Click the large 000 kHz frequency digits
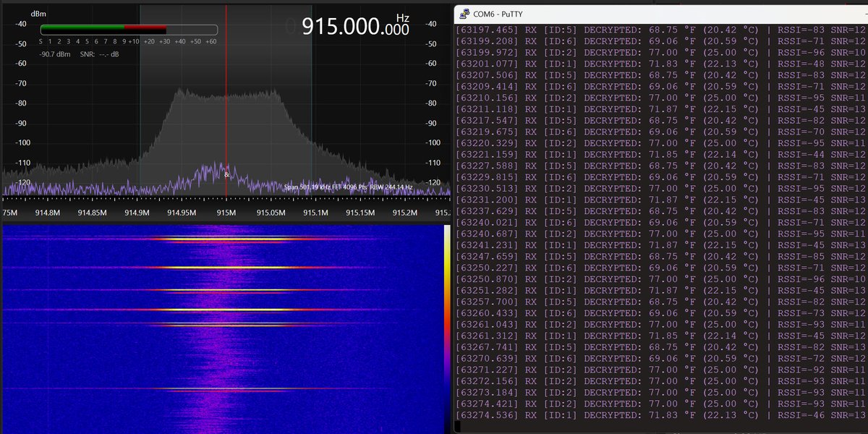 pos(363,27)
